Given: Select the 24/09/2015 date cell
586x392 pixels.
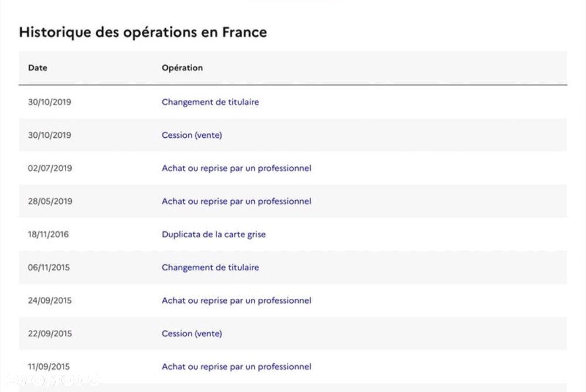Looking at the screenshot, I should (50, 301).
